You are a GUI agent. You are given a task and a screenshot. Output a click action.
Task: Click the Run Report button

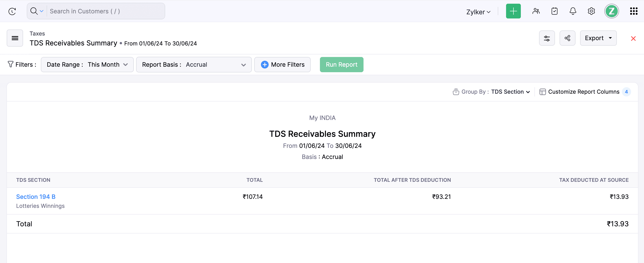coord(342,65)
